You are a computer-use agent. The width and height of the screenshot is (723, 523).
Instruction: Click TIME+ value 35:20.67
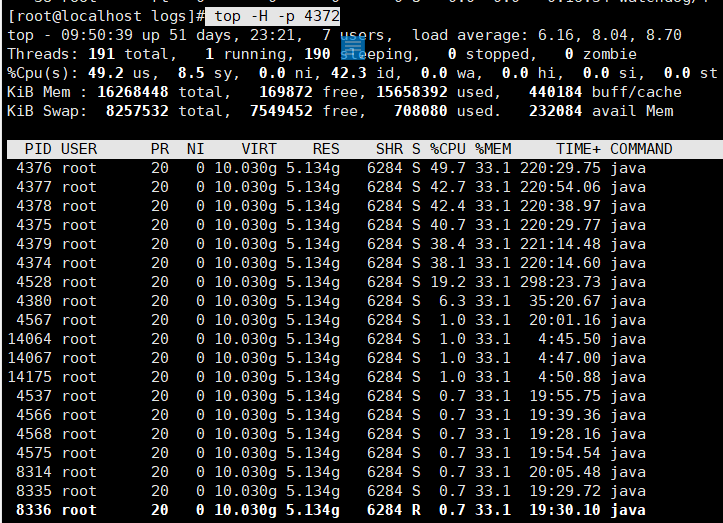[565, 301]
